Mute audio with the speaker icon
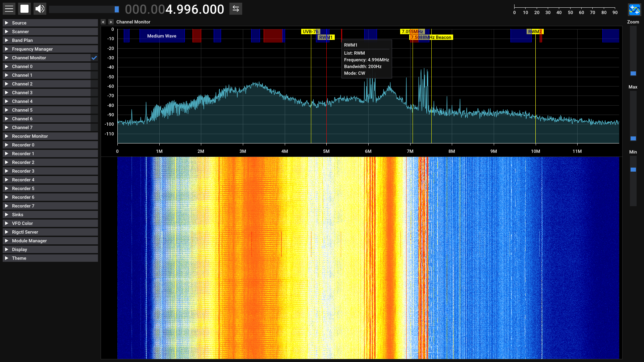Screen dimensions: 644x362 point(40,9)
